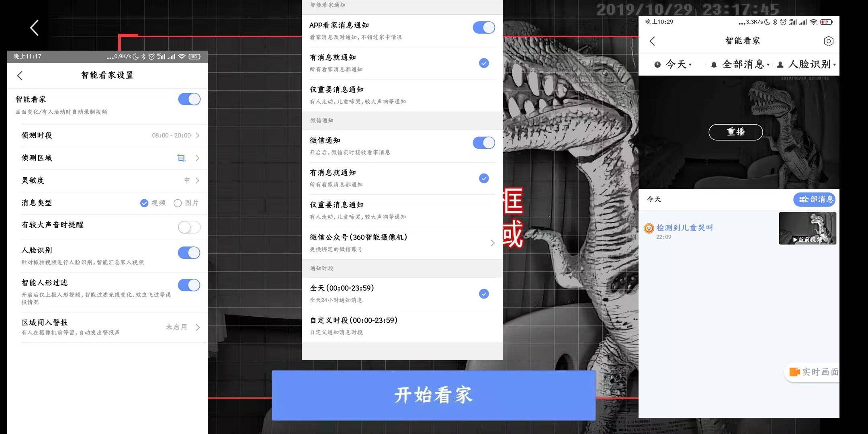Screen dimensions: 868x434
Task: Click the Bluetooth icon in the right phone status bar
Action: pyautogui.click(x=775, y=22)
